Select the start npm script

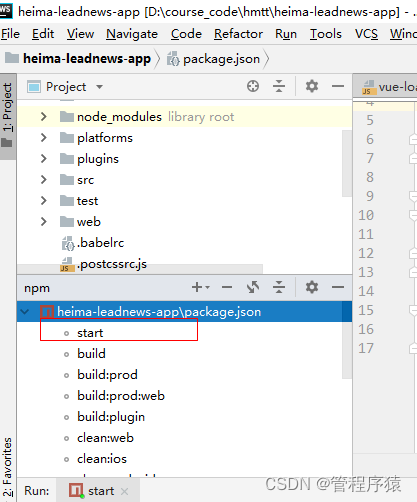(90, 333)
